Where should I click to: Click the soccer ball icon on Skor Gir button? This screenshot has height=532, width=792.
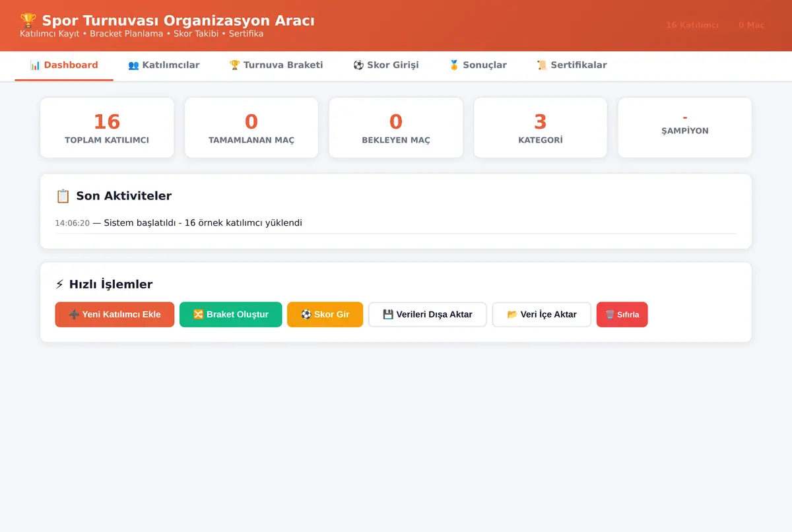tap(306, 315)
